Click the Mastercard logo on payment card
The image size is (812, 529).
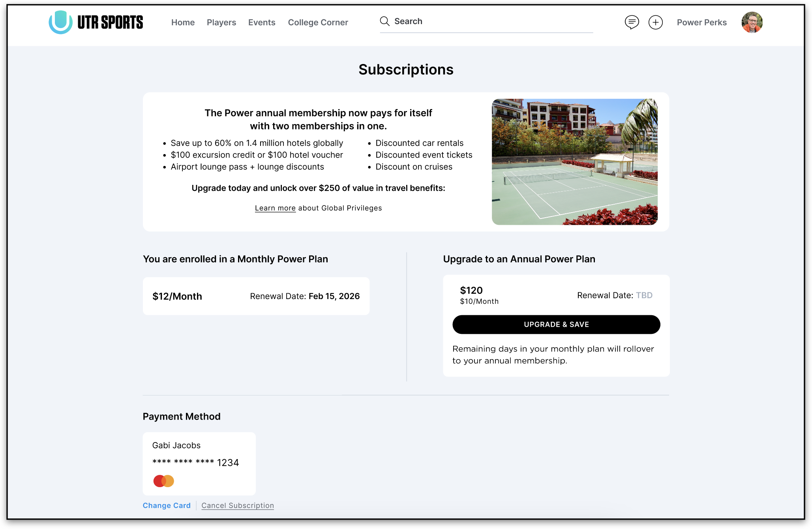point(163,481)
